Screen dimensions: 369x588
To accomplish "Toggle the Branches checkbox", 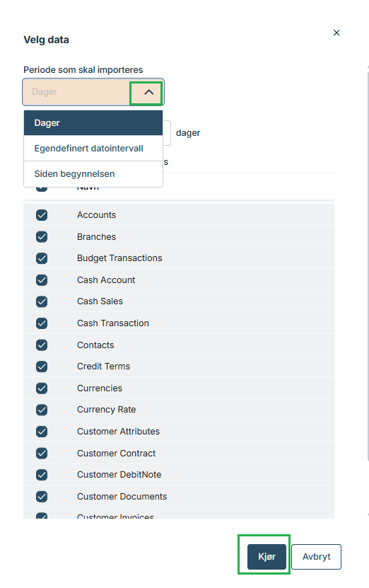I will click(x=42, y=236).
